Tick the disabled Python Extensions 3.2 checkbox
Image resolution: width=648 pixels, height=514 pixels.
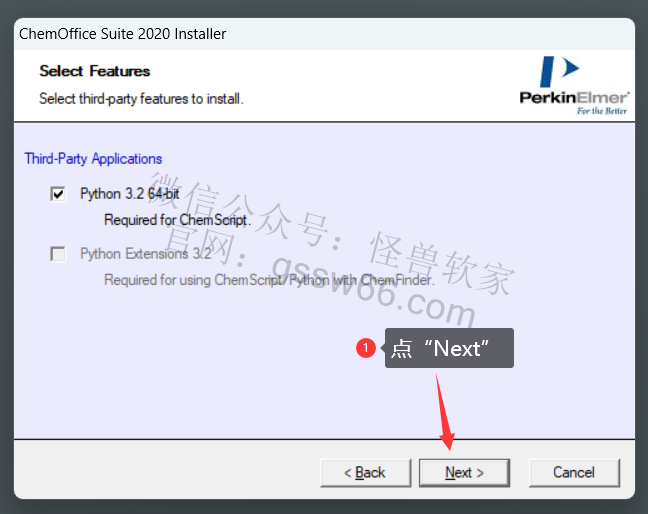coord(58,254)
